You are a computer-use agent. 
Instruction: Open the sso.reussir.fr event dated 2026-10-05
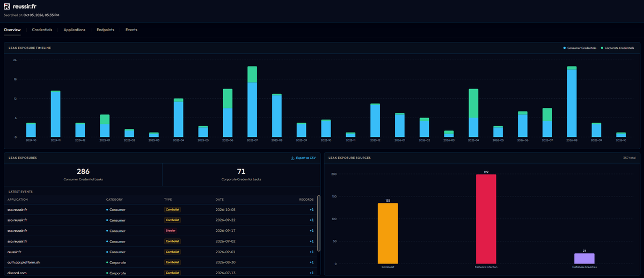pyautogui.click(x=161, y=210)
